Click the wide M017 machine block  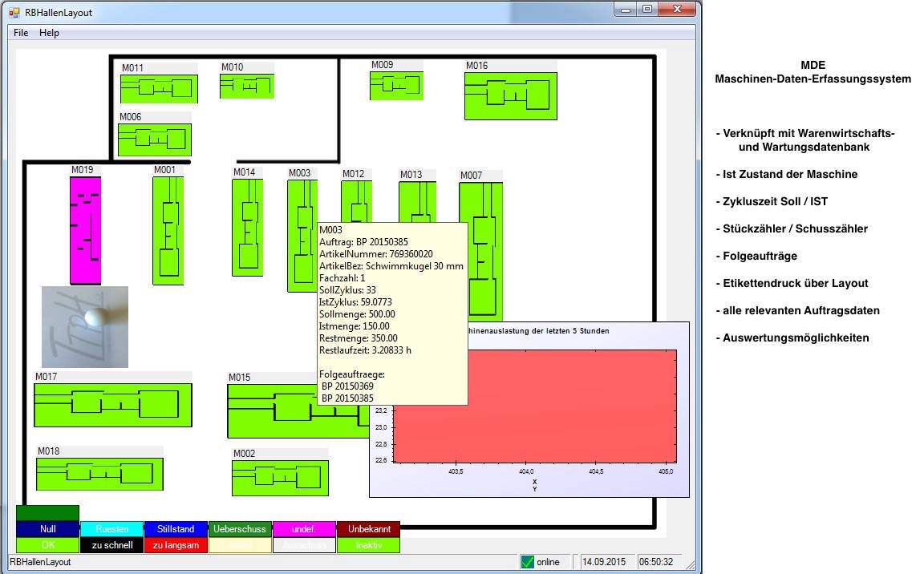pos(113,405)
